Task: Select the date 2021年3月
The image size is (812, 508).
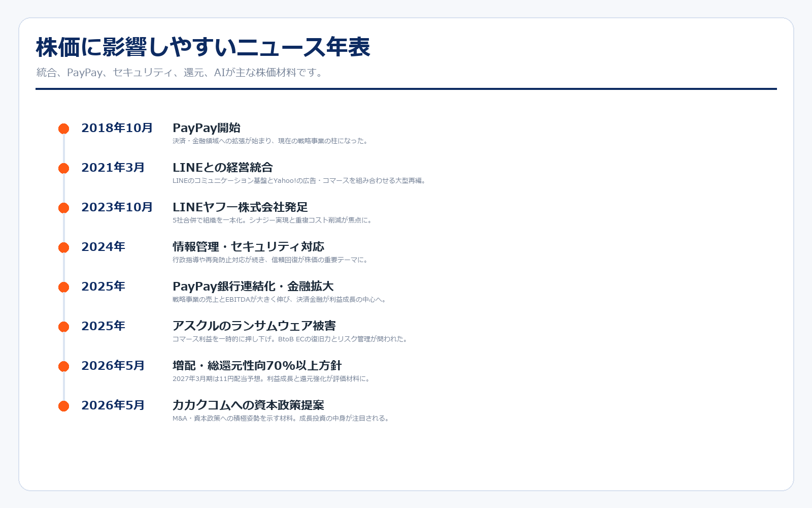Action: (113, 168)
